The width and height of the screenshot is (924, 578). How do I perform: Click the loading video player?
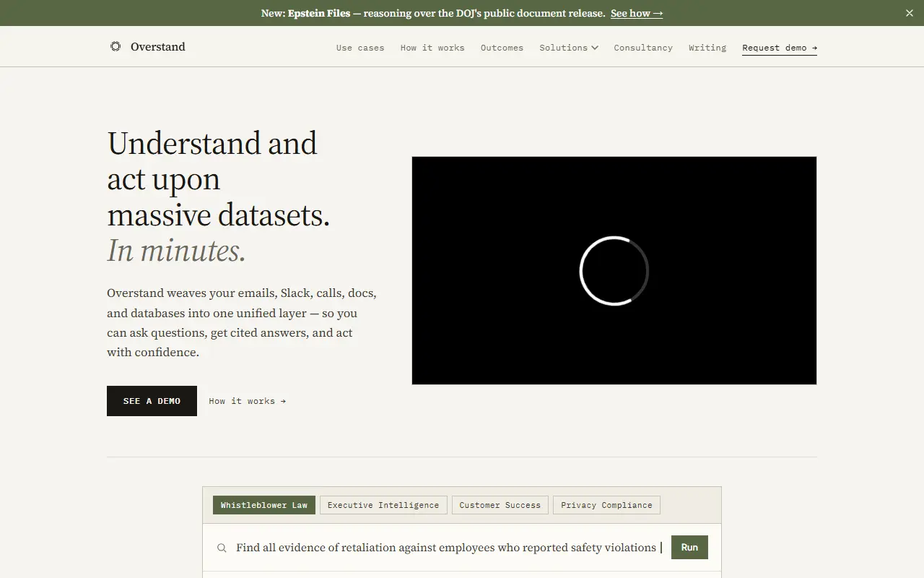pyautogui.click(x=614, y=270)
